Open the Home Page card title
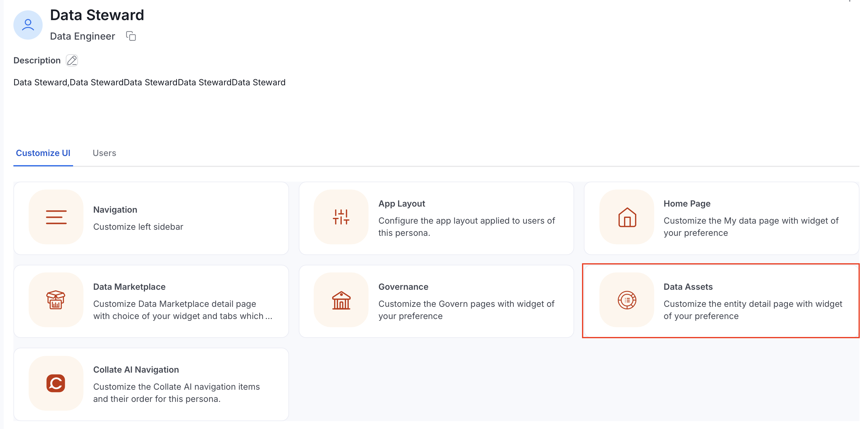The height and width of the screenshot is (429, 868). tap(687, 204)
